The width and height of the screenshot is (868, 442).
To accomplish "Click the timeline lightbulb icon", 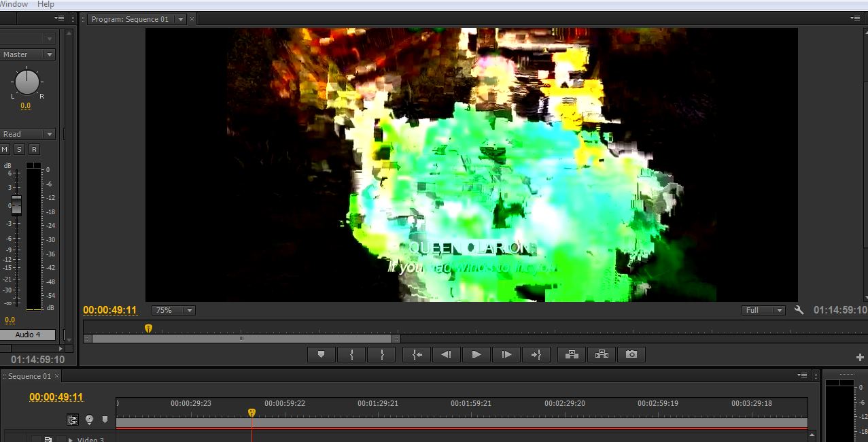I will (89, 420).
